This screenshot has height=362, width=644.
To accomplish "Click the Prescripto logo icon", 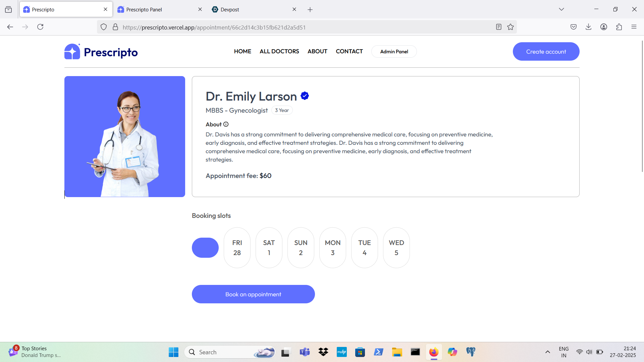I will pos(72,52).
